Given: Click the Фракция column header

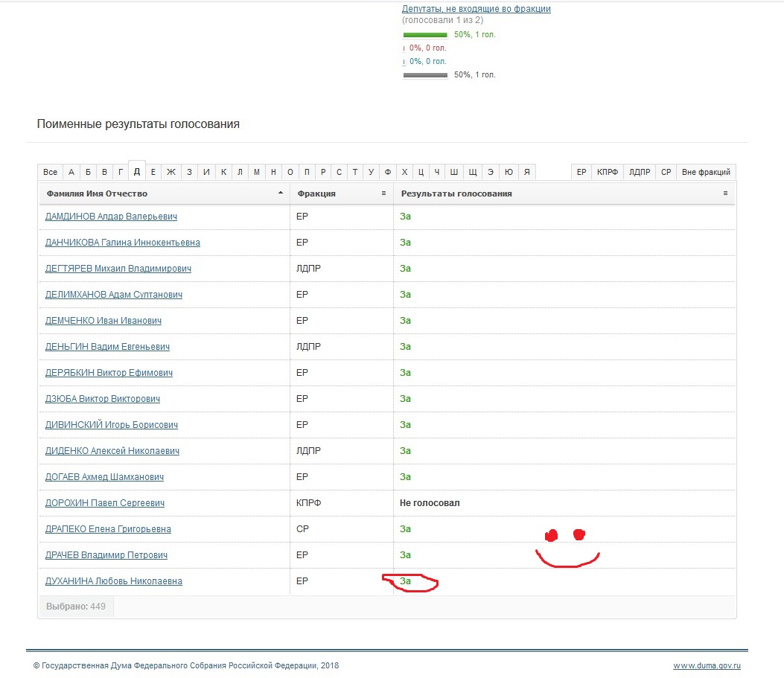Looking at the screenshot, I should 316,194.
